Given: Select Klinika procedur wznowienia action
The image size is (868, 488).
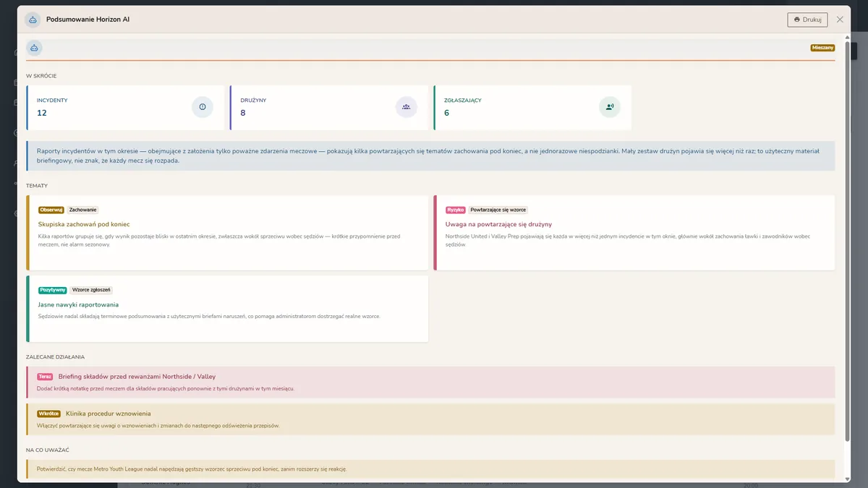Looking at the screenshot, I should coord(430,419).
